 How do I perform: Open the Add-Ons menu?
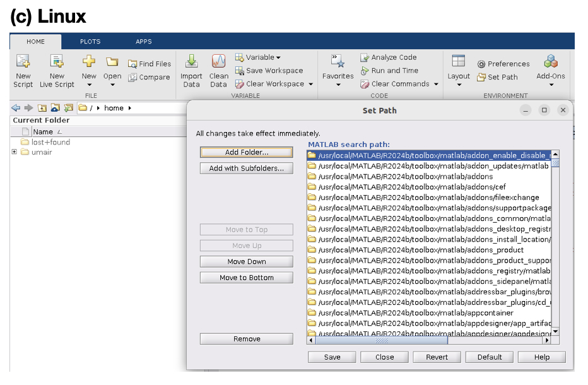(x=551, y=71)
